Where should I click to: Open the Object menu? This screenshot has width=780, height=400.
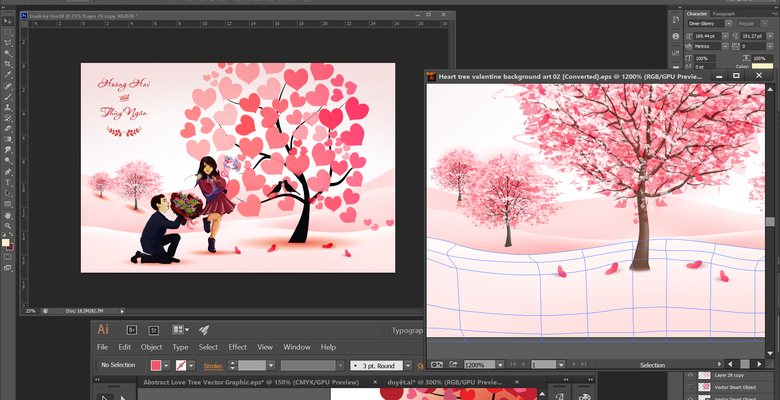coord(151,347)
